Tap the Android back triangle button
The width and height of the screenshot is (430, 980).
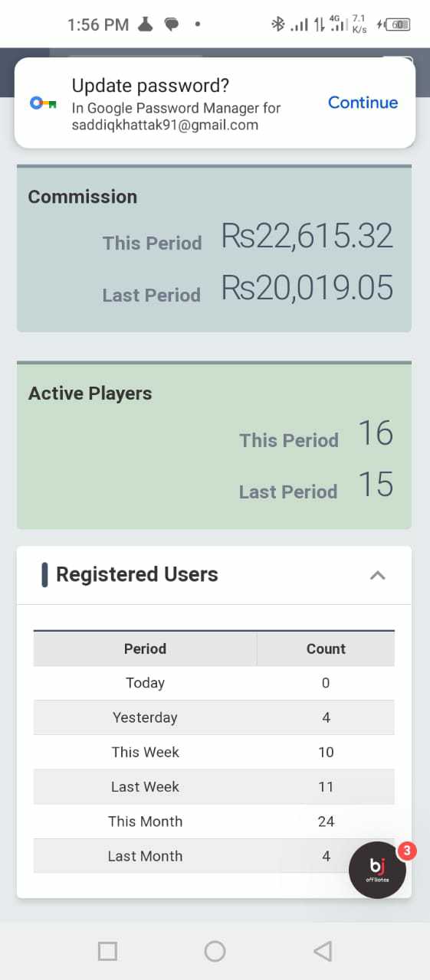pyautogui.click(x=323, y=951)
